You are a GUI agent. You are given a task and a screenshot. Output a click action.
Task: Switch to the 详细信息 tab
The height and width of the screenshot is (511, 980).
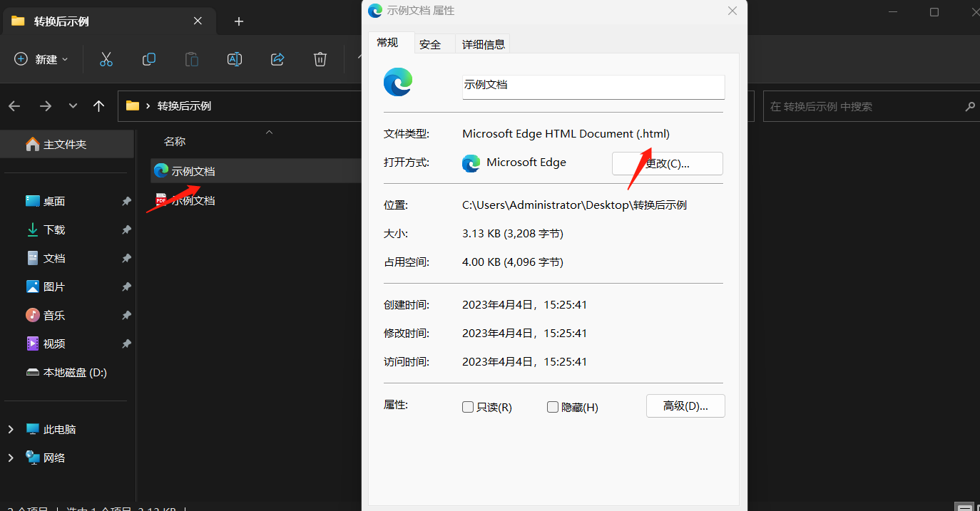[483, 43]
